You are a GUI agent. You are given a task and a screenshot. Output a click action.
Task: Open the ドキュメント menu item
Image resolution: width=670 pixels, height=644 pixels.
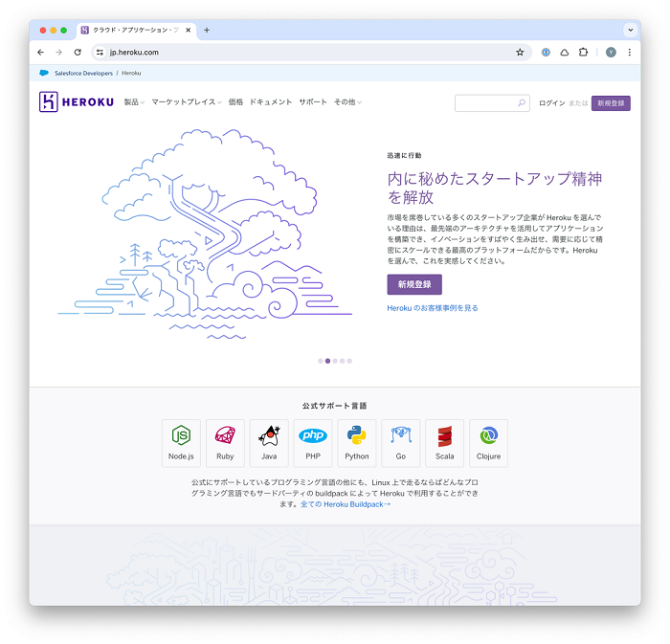pyautogui.click(x=271, y=102)
